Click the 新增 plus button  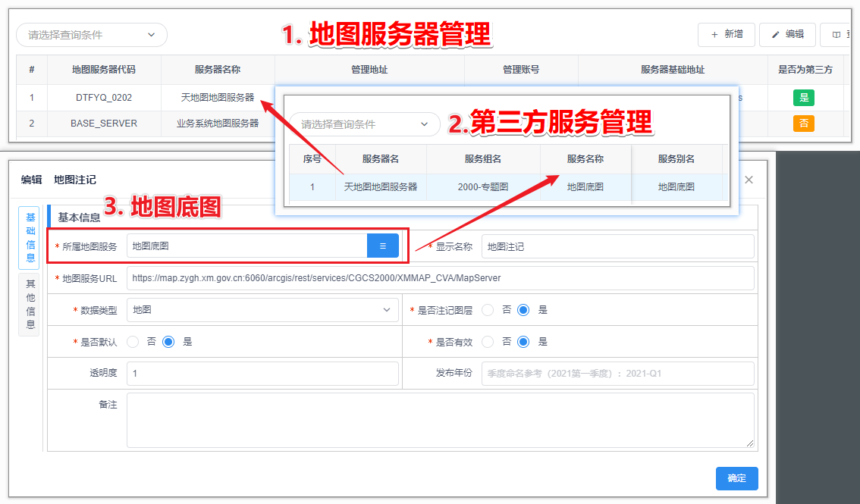[x=726, y=35]
